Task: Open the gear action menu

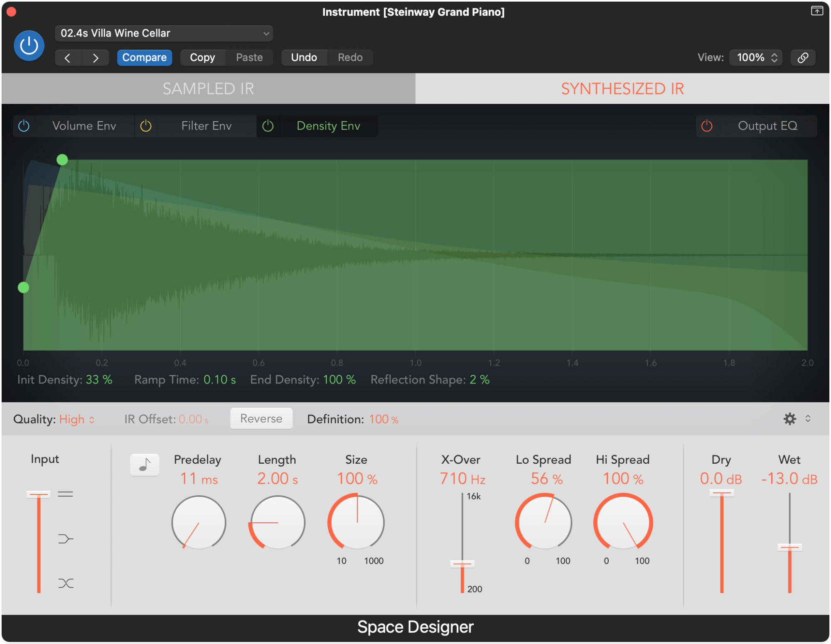Action: click(x=789, y=419)
